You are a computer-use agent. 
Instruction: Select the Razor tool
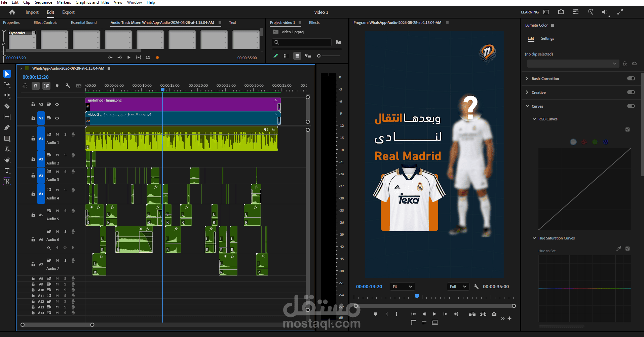pyautogui.click(x=7, y=106)
